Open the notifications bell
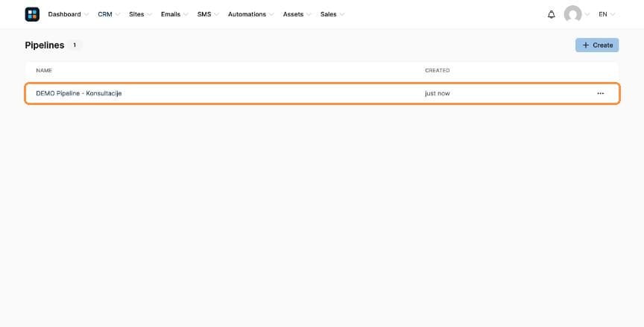This screenshot has height=327, width=644. (x=551, y=14)
